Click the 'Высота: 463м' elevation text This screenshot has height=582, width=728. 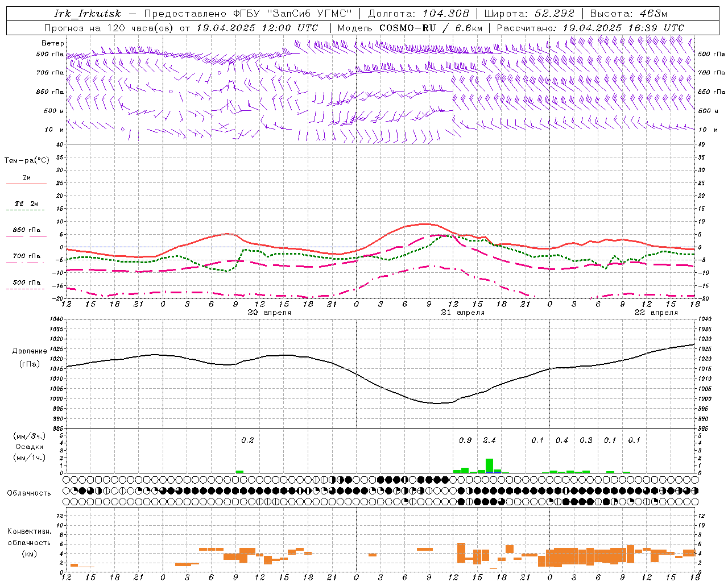[x=628, y=14]
